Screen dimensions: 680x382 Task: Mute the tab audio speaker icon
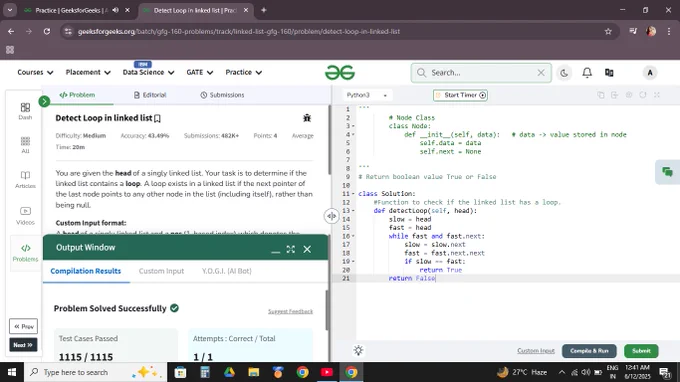point(115,10)
